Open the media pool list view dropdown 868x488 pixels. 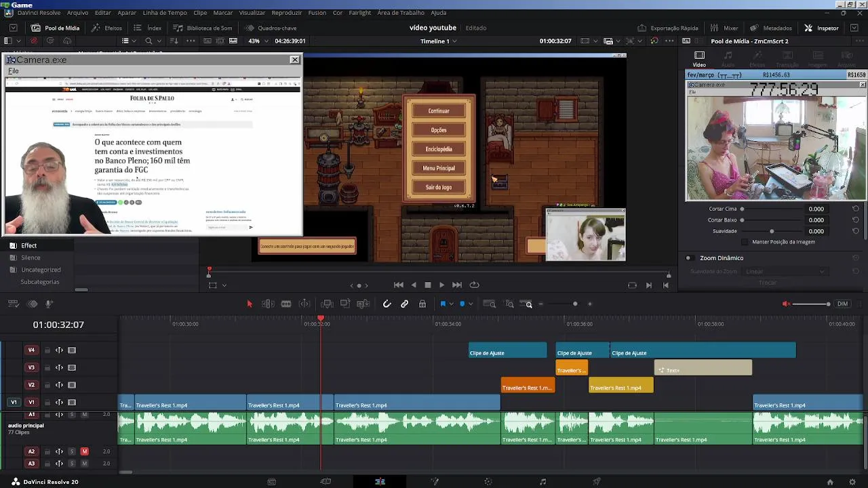pyautogui.click(x=135, y=41)
